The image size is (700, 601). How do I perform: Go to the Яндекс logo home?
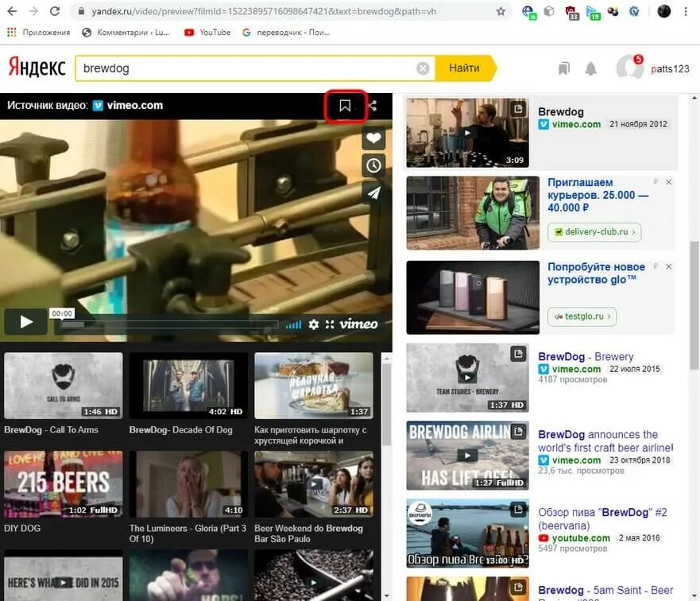click(37, 68)
